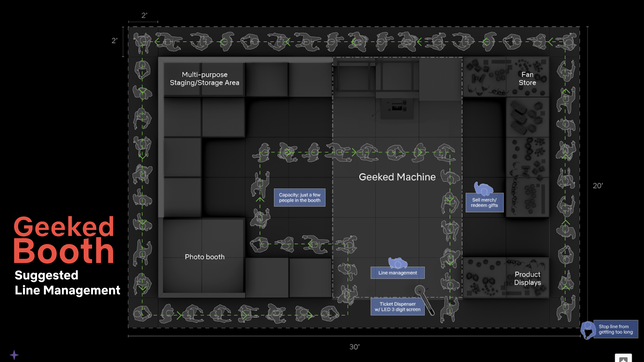Click the white star button at bottom-right corner

tap(623, 358)
